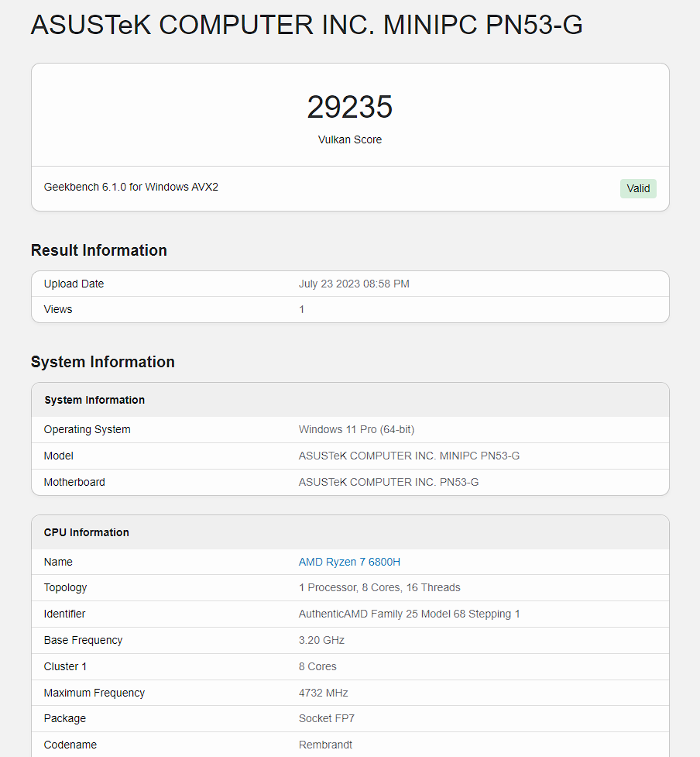Click the CPU Information table header
Image resolution: width=700 pixels, height=757 pixels.
pyautogui.click(x=350, y=532)
